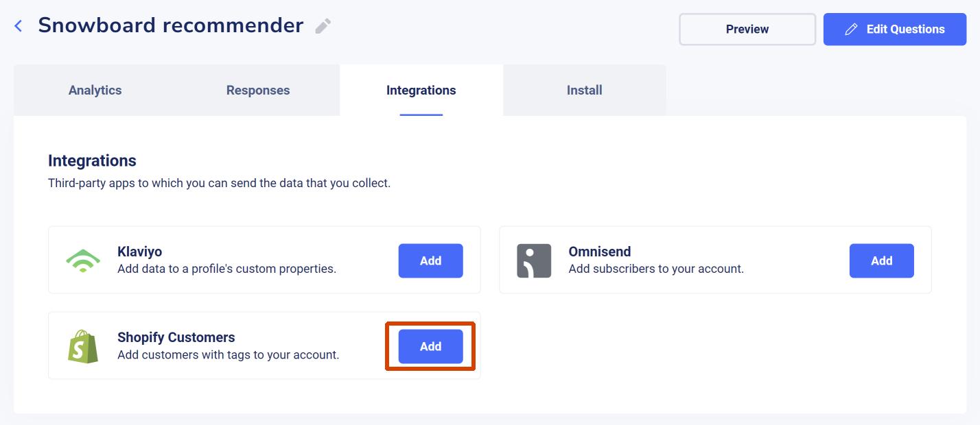Click the Snowboard recommender title

coord(171,25)
